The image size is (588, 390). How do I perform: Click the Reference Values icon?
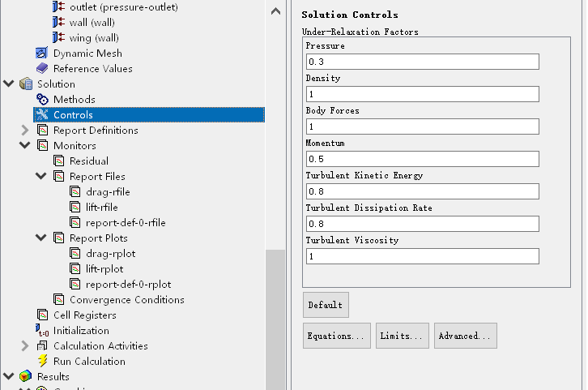[x=43, y=69]
